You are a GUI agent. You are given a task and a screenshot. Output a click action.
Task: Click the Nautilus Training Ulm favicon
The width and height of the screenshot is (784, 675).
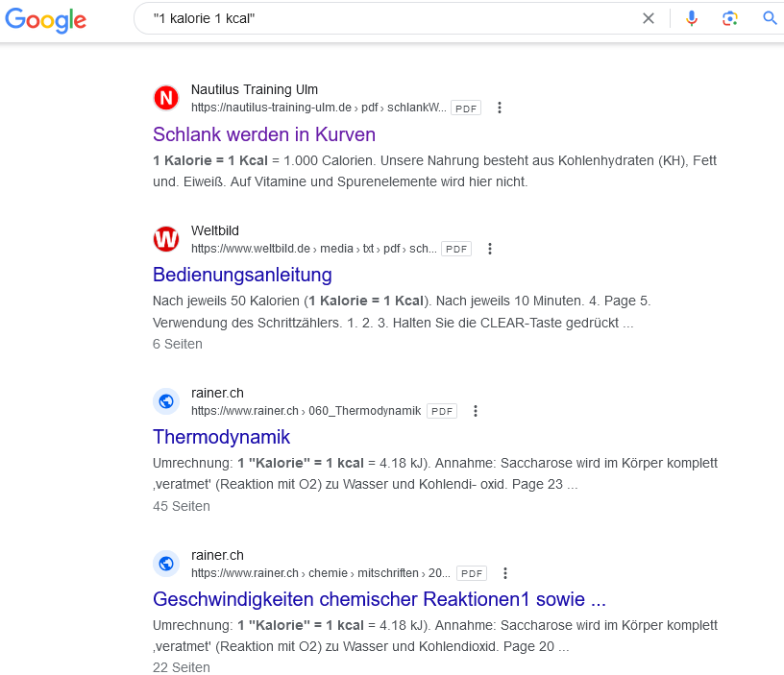point(166,98)
